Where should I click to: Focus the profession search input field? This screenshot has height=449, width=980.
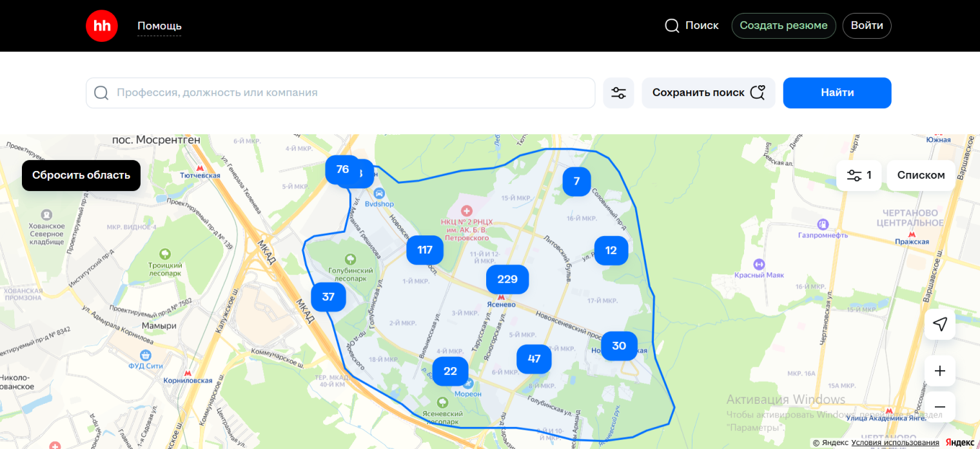coord(348,93)
